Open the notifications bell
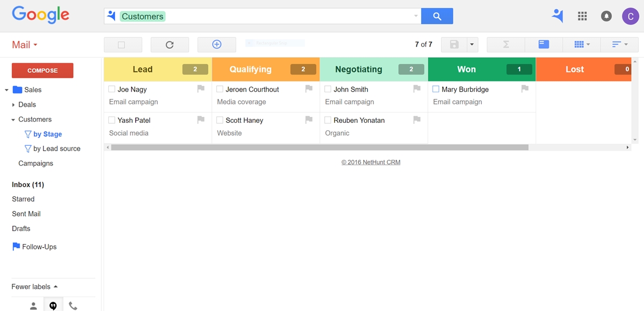This screenshot has width=644, height=311. click(606, 16)
